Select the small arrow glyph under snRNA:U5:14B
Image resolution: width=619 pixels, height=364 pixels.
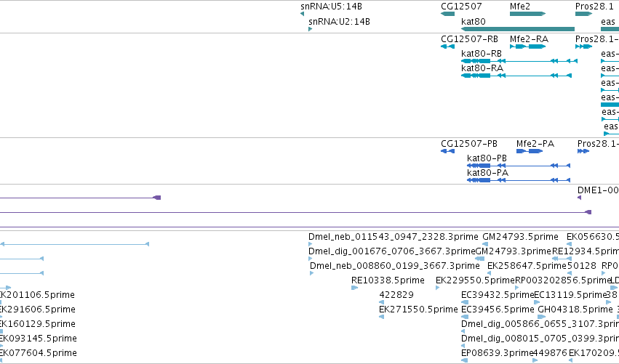click(x=303, y=14)
